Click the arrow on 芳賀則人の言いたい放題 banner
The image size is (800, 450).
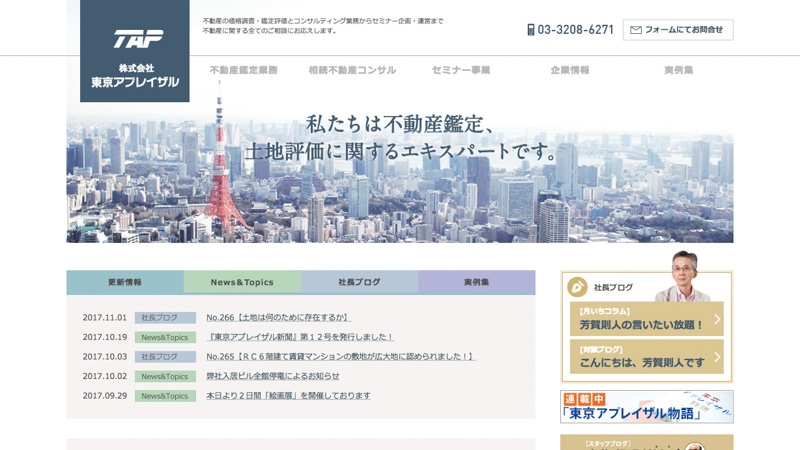717,319
